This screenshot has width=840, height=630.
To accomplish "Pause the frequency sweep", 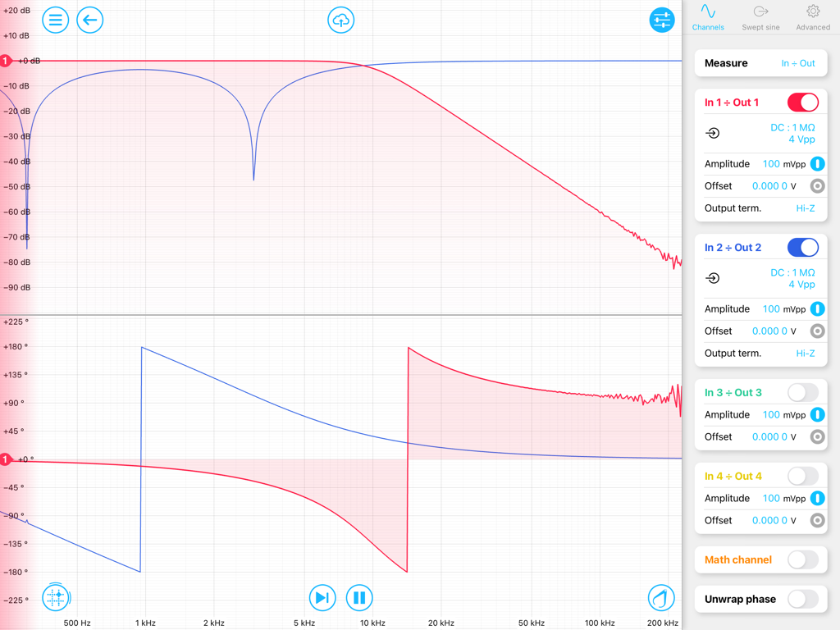I will (359, 598).
